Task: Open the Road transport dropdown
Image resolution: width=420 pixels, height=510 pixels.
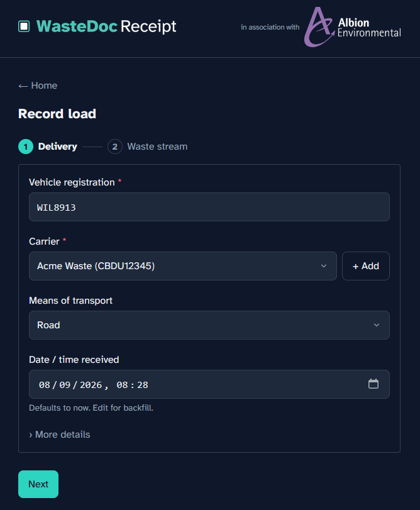Action: tap(209, 325)
